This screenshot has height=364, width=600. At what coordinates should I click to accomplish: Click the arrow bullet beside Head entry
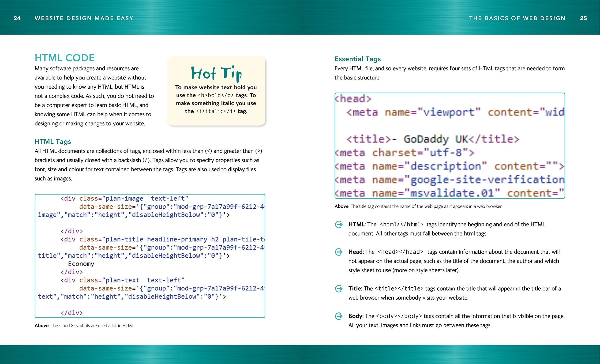tap(339, 252)
